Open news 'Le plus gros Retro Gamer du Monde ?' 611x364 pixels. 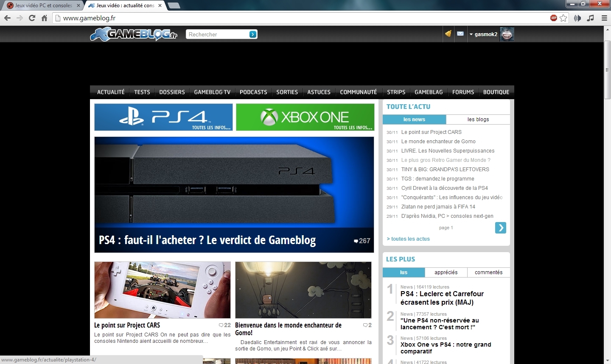pyautogui.click(x=446, y=160)
